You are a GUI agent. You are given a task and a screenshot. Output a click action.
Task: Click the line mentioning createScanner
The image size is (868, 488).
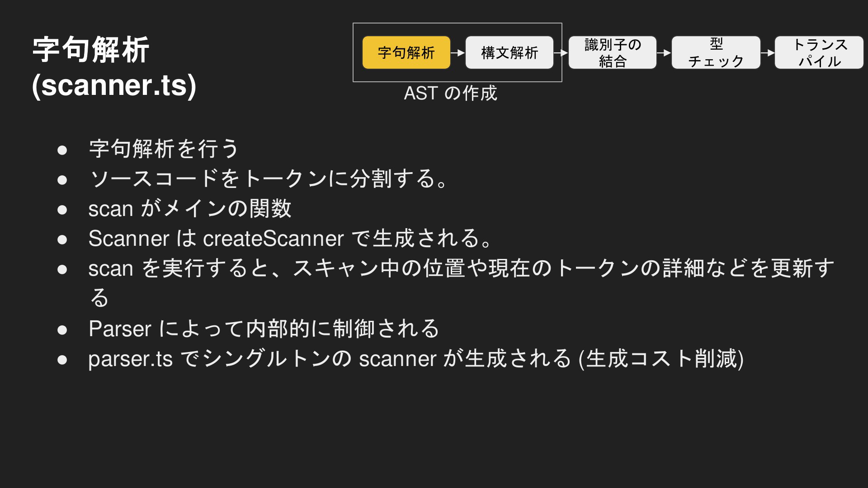(290, 238)
